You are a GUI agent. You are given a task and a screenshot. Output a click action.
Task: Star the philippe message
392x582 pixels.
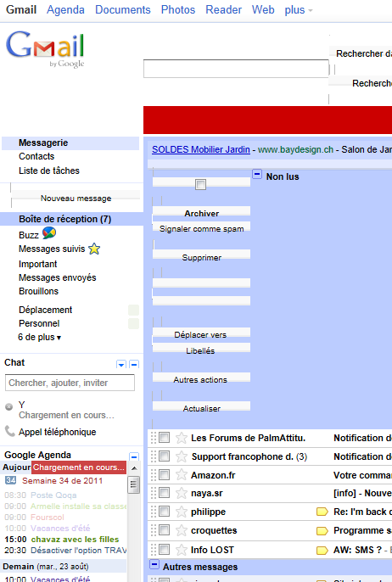(182, 512)
